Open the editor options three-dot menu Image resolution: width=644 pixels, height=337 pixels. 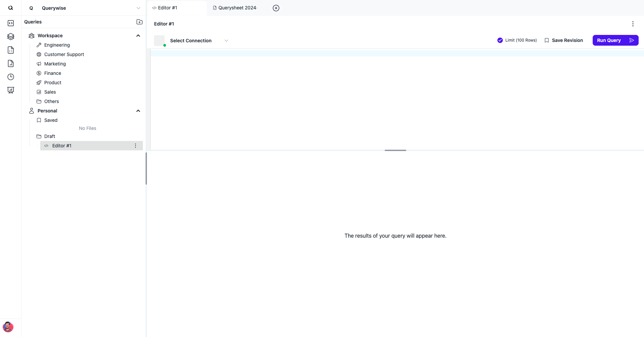pos(633,24)
